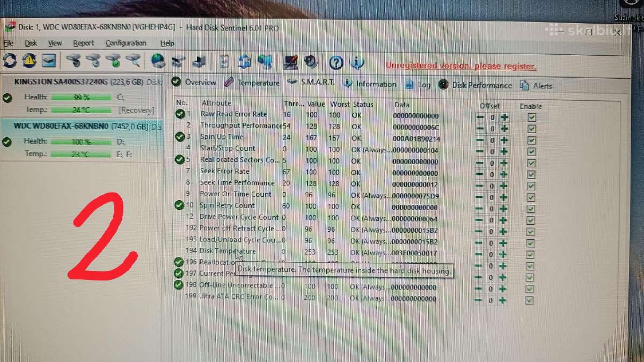Toggle Enable checkbox for Drive Power Cycle Count

[x=531, y=220]
